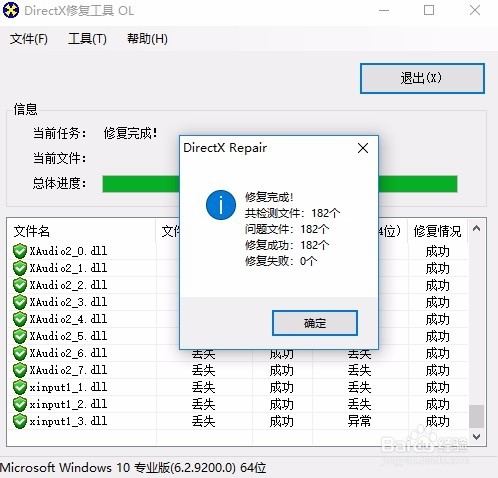The width and height of the screenshot is (498, 478).
Task: Click the 修复情况 成功 cell for XAudio2_3.dll
Action: pos(437,302)
